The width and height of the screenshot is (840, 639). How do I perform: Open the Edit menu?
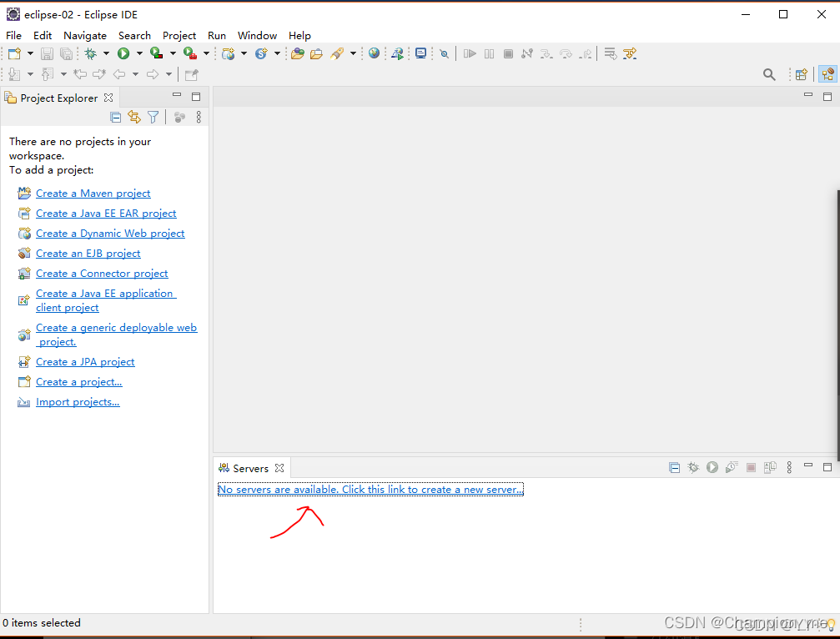point(43,35)
